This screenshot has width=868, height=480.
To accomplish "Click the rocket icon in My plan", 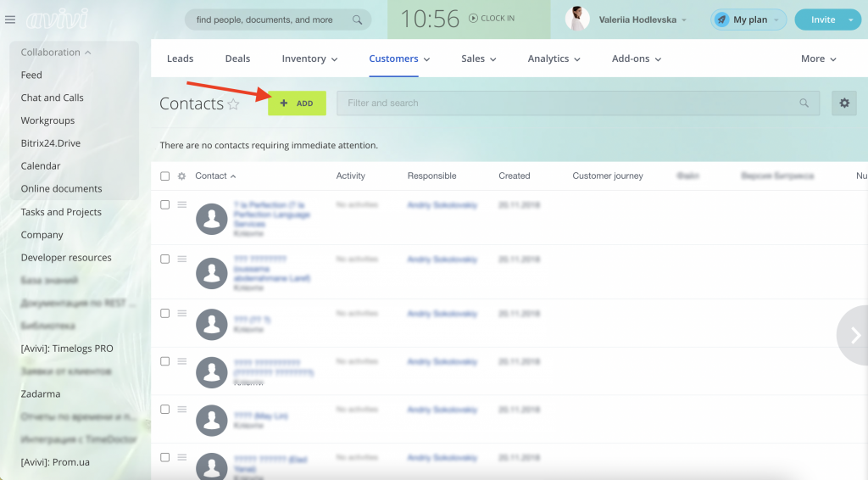I will [x=721, y=20].
